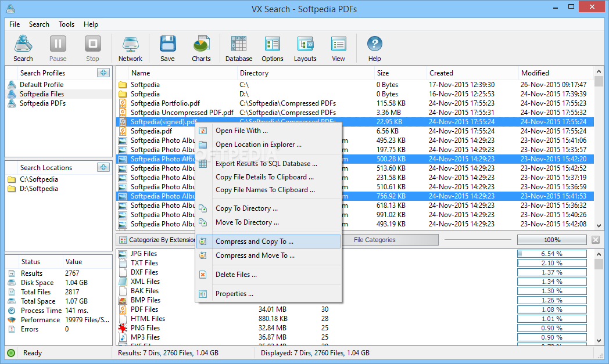Click the Performance status row icon
Viewport: 609px width, 364px height.
point(12,320)
